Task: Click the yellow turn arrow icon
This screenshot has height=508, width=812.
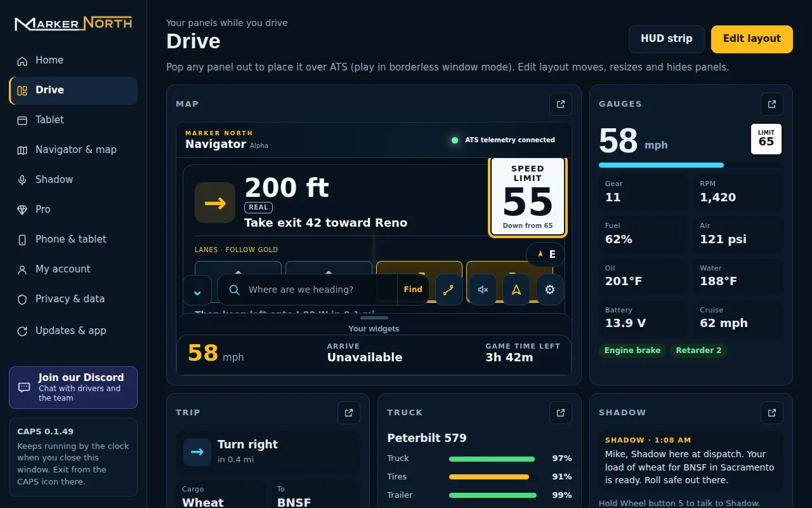Action: (x=215, y=203)
